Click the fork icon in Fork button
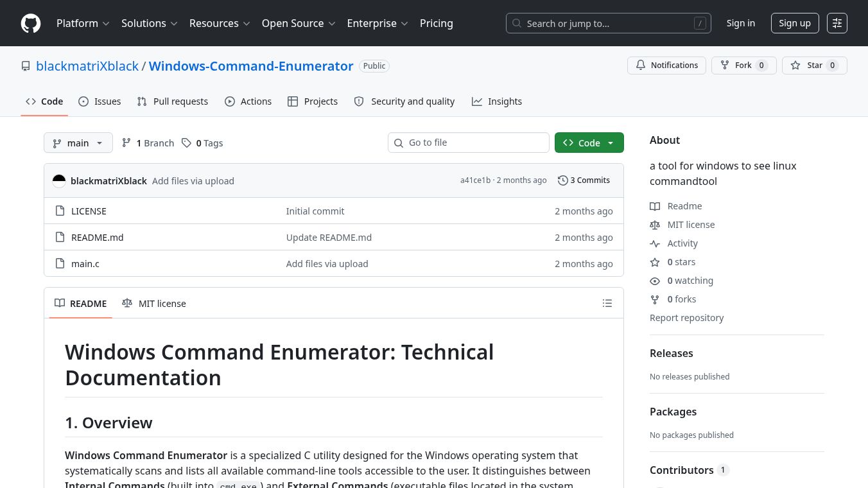The width and height of the screenshot is (868, 488). coord(725,65)
